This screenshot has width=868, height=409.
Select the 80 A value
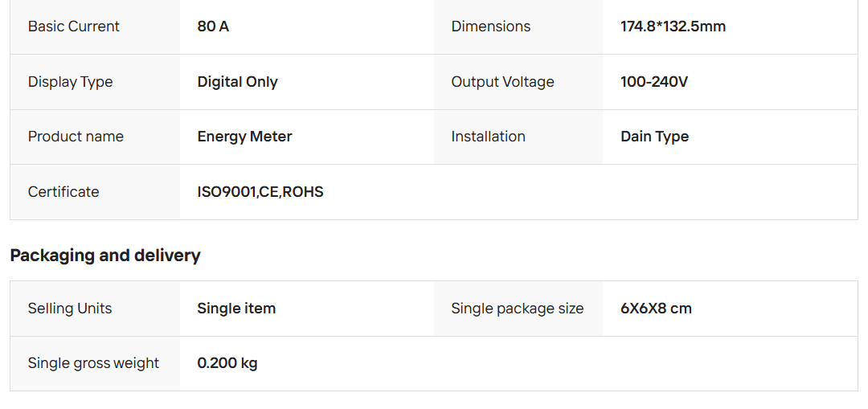213,27
